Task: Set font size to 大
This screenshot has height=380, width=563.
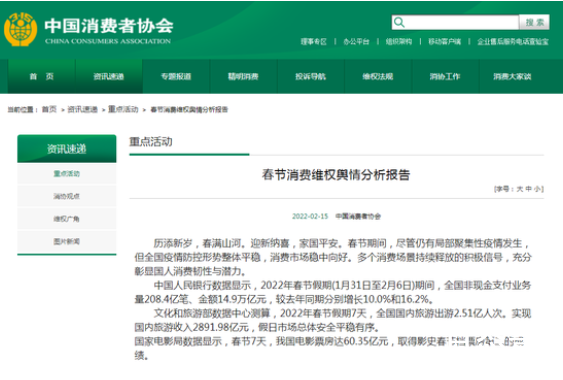Action: pyautogui.click(x=520, y=189)
